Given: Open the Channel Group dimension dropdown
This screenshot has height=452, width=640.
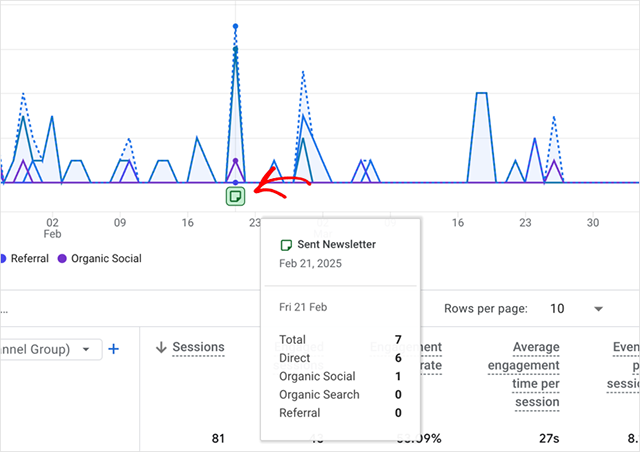Looking at the screenshot, I should pyautogui.click(x=51, y=350).
